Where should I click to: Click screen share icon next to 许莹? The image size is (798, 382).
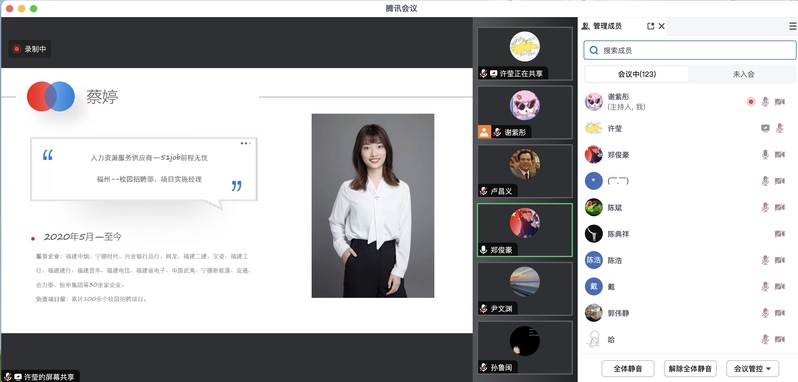(765, 128)
